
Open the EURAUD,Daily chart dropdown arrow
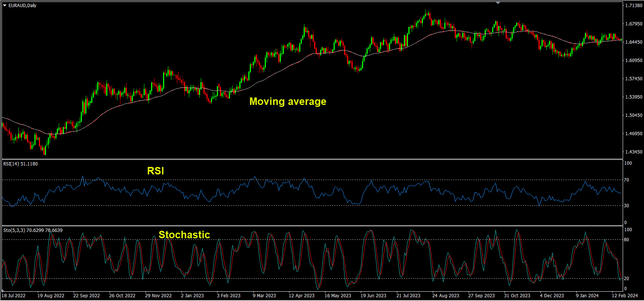(5, 6)
